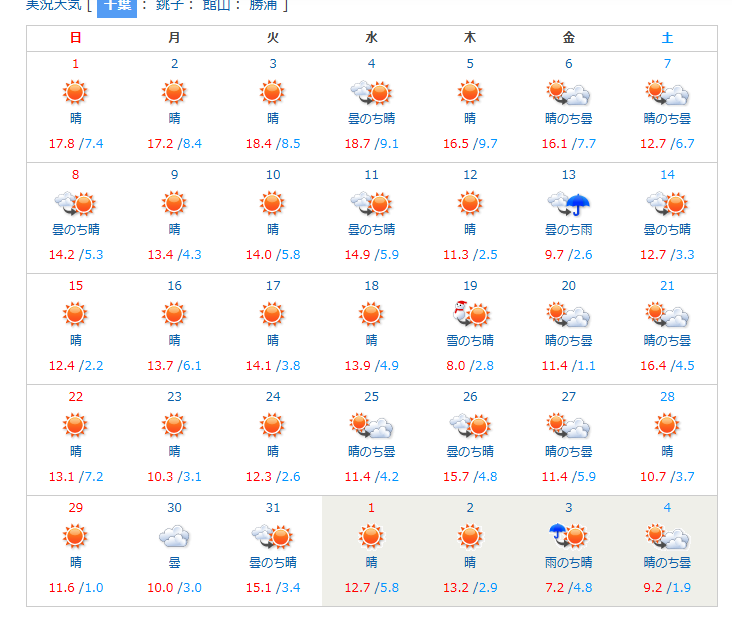The image size is (732, 618).
Task: Click the cloudy-then-sunny icon on the 4th, first row
Action: 371,93
